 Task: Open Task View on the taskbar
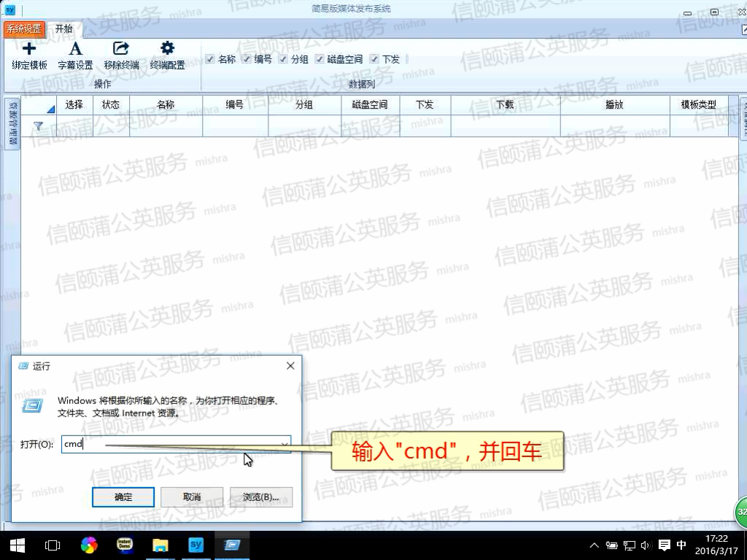[x=53, y=545]
